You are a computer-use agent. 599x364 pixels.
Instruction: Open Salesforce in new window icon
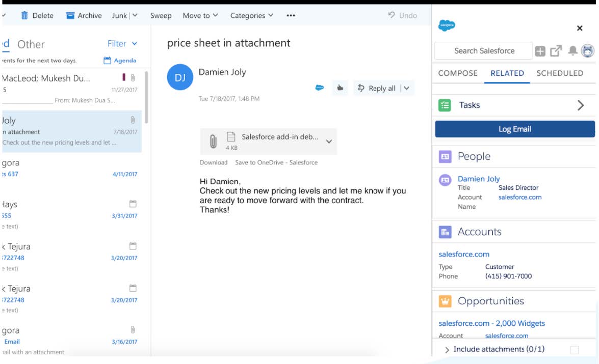click(x=556, y=51)
